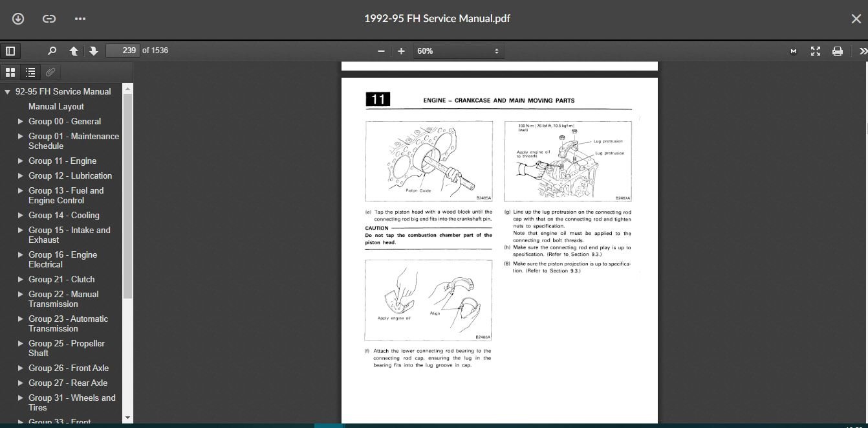The height and width of the screenshot is (428, 868).
Task: Jump to Group 23 - Automatic Transmission
Action: click(x=68, y=324)
